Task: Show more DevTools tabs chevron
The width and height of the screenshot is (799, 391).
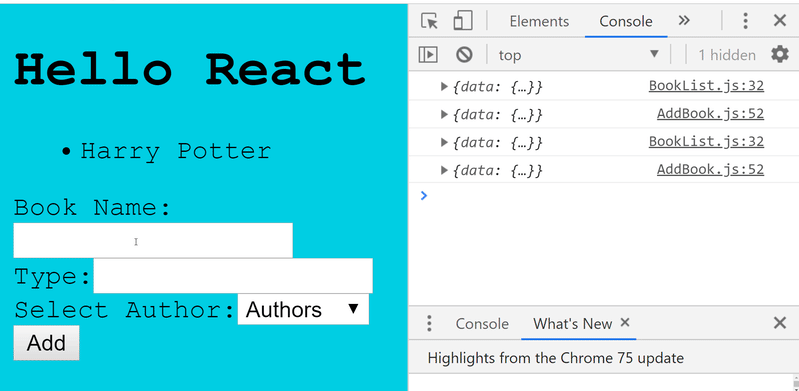Action: click(x=684, y=20)
